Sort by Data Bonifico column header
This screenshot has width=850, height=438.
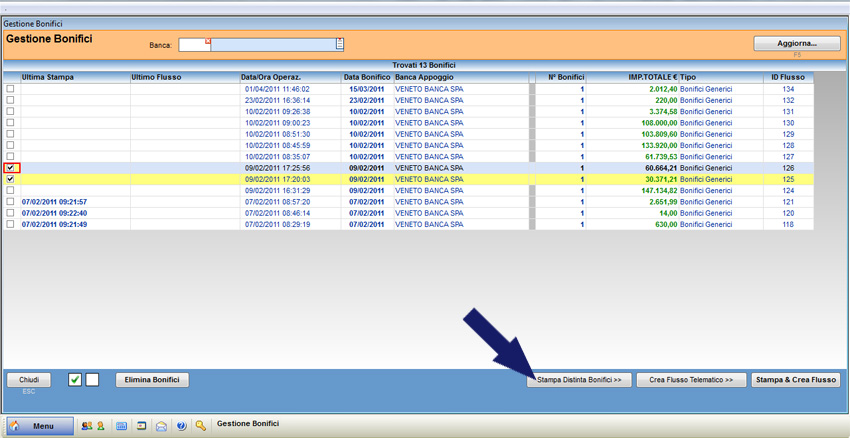point(366,77)
